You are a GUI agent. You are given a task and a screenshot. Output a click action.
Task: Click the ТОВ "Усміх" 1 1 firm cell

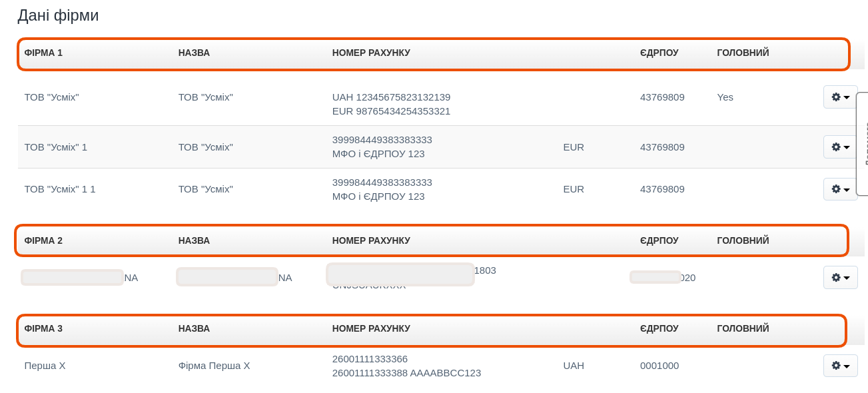pos(60,189)
